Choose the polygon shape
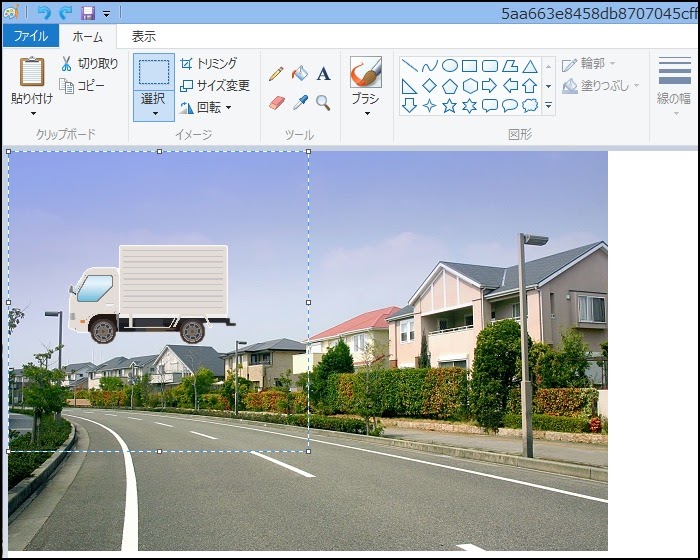Screen dimensions: 700x560 (x=510, y=66)
